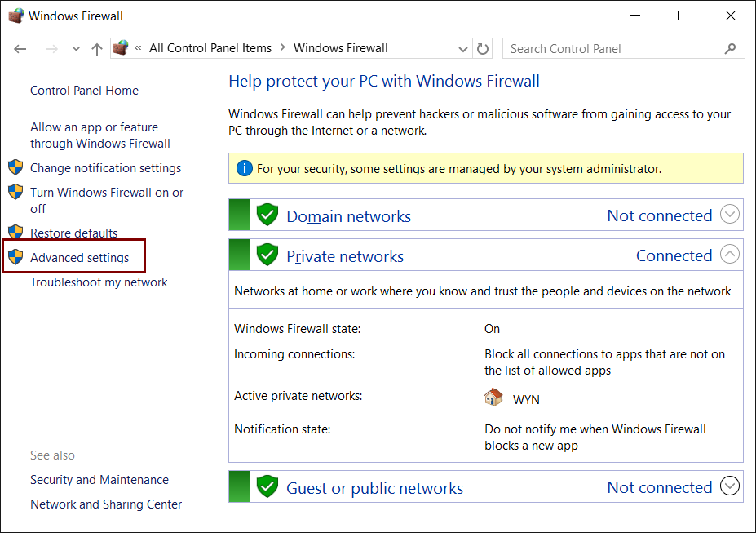Open Allow an app or feature through Windows Firewall
The width and height of the screenshot is (756, 533).
[x=100, y=135]
